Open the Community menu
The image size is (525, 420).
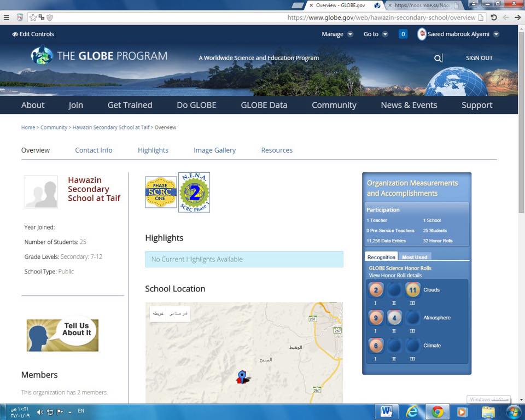(x=334, y=105)
